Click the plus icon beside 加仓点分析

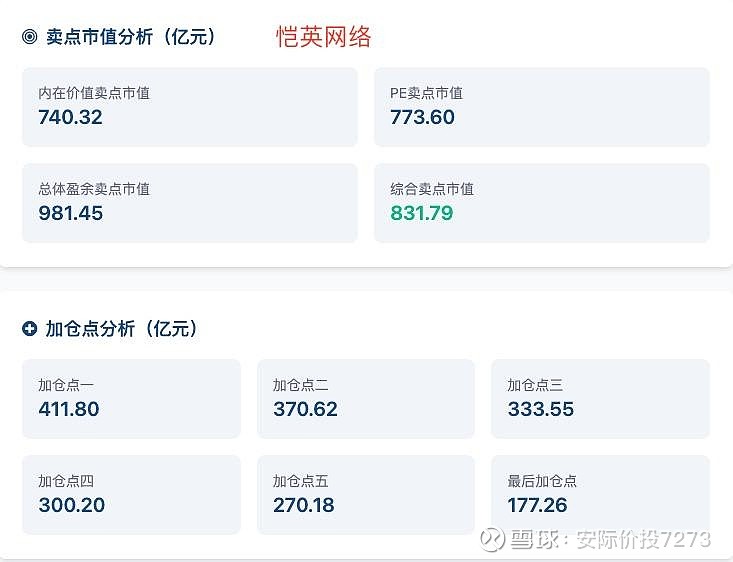(30, 329)
